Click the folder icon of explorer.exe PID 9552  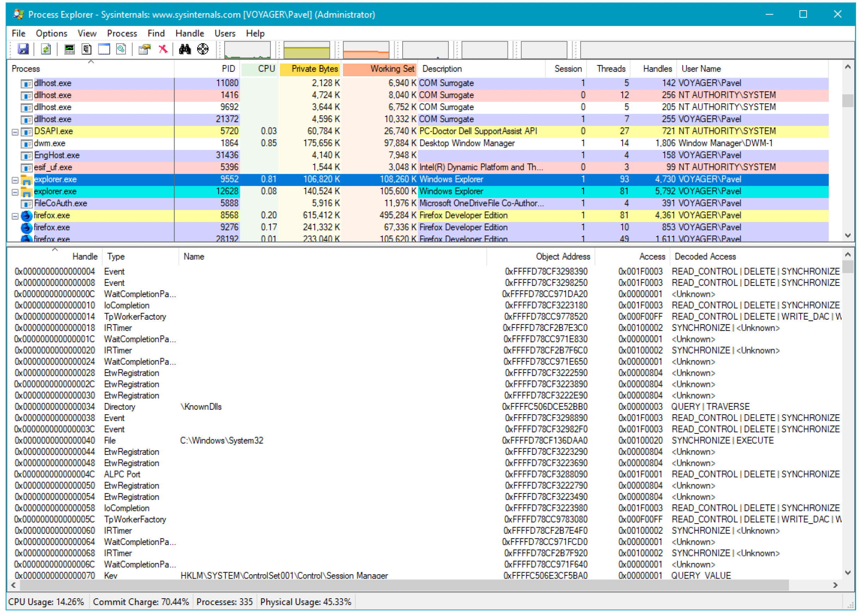click(26, 180)
